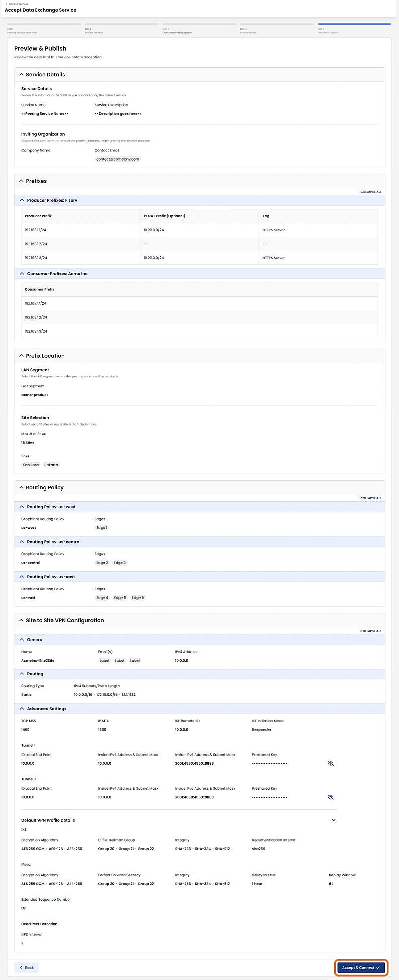This screenshot has width=399, height=980.
Task: Click Replay Window value 64
Action: tap(331, 884)
